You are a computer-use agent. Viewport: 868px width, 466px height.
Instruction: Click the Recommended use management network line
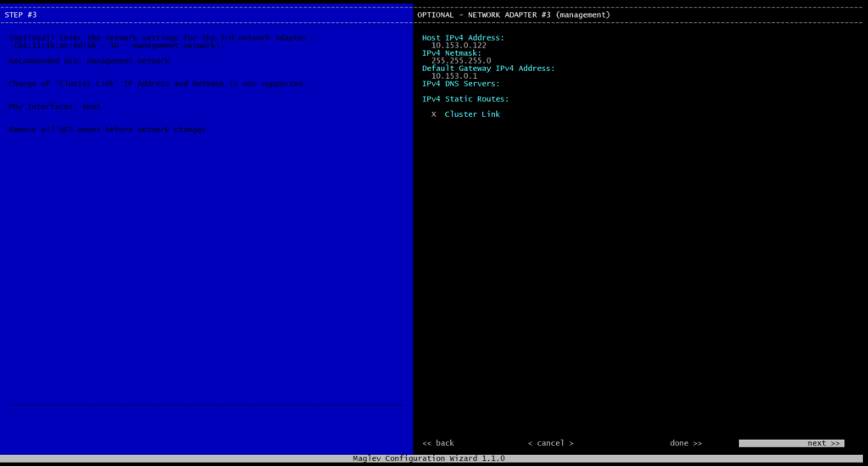point(90,61)
